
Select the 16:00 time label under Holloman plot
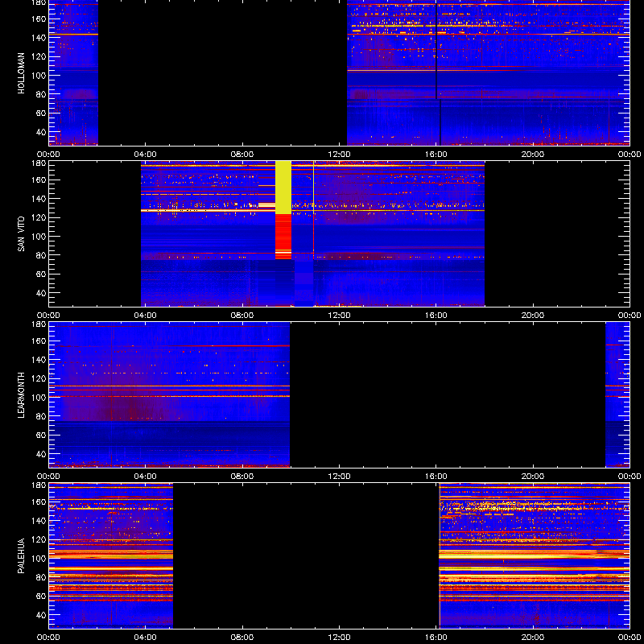(436, 155)
